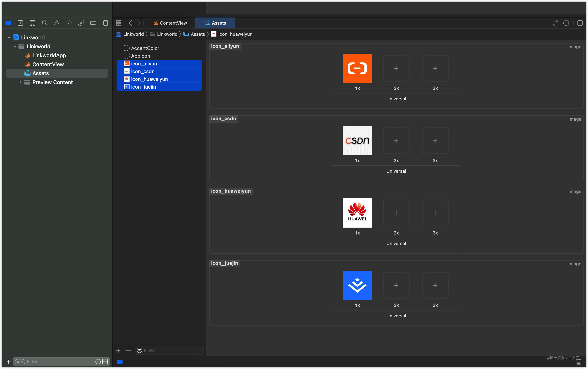The image size is (588, 369).
Task: Click the empty 3x slot for icon_juejin
Action: coord(435,285)
